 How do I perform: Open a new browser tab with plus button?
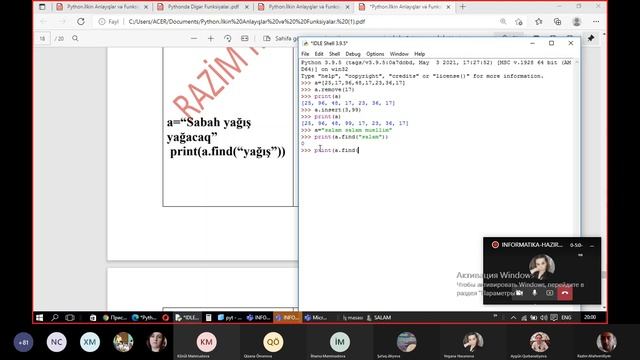[462, 7]
